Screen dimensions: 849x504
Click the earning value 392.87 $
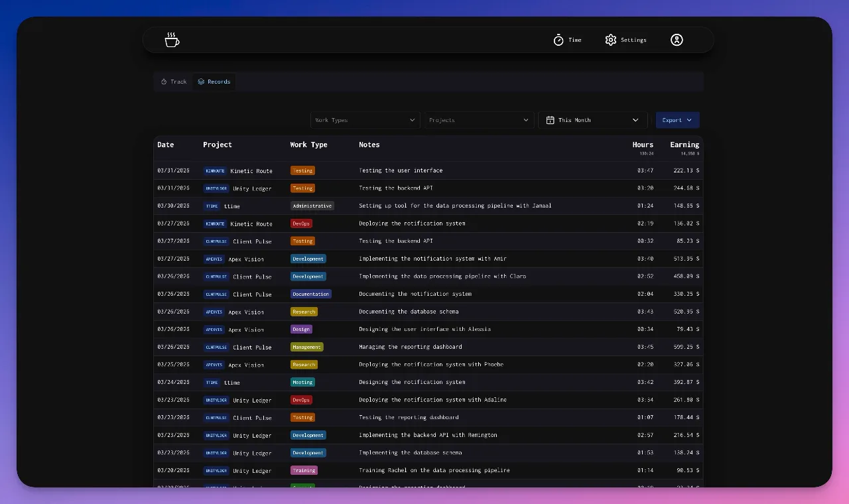click(x=687, y=382)
